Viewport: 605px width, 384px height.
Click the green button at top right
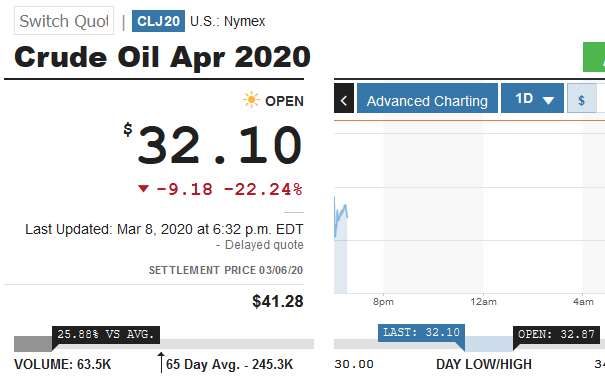coord(594,57)
